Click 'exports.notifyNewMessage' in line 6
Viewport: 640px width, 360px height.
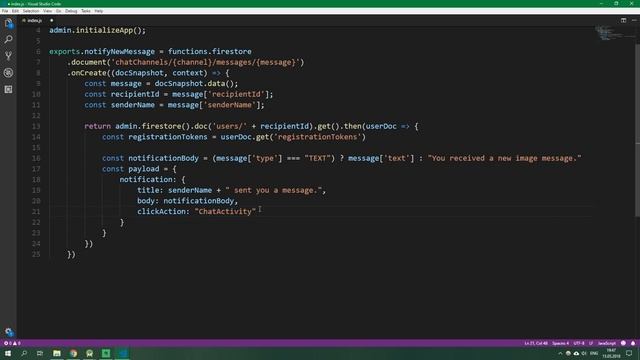click(102, 51)
